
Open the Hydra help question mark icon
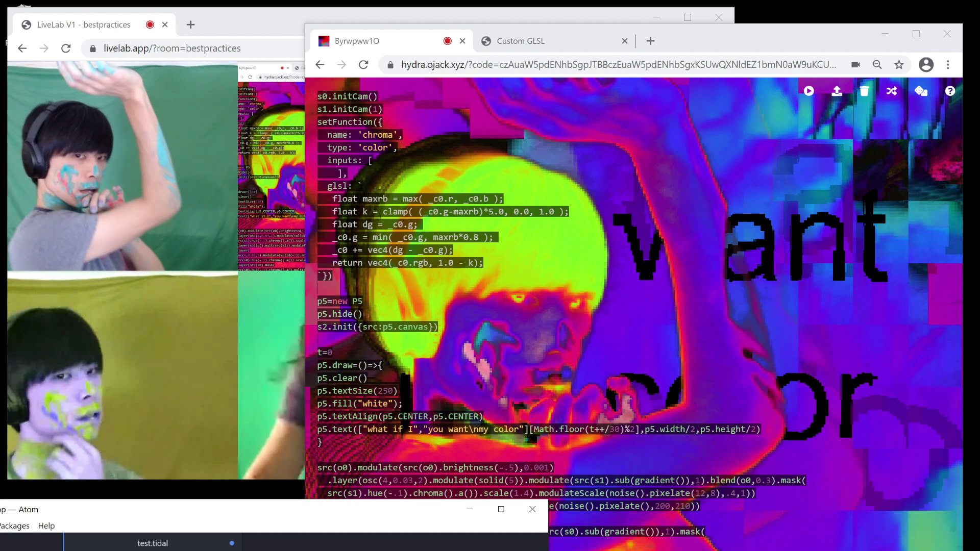pos(950,91)
